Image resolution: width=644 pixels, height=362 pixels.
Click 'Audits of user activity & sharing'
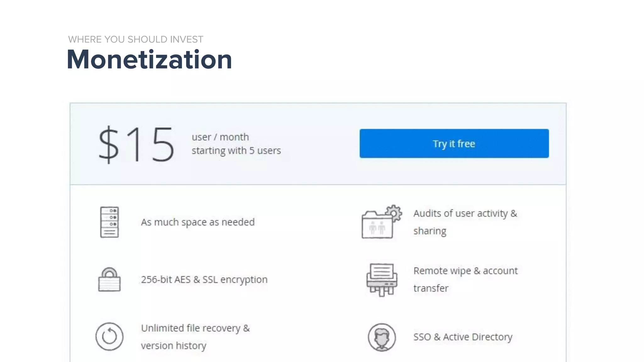(465, 222)
